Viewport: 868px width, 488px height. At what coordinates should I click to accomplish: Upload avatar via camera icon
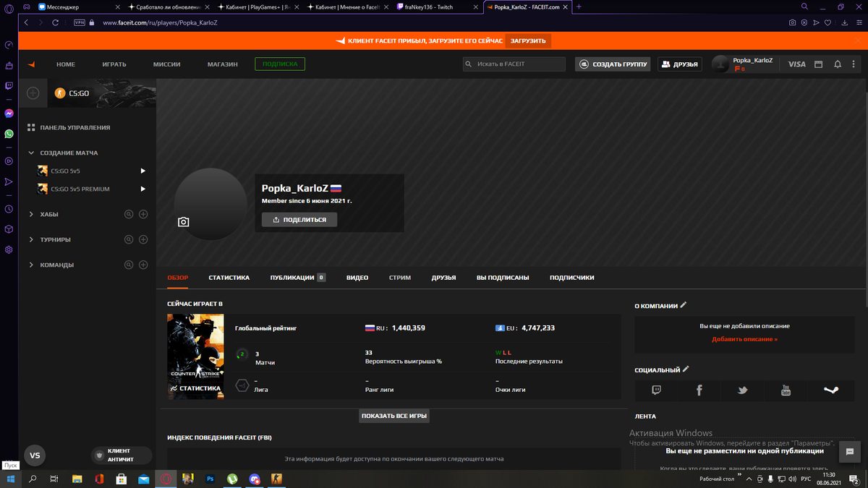pyautogui.click(x=184, y=222)
